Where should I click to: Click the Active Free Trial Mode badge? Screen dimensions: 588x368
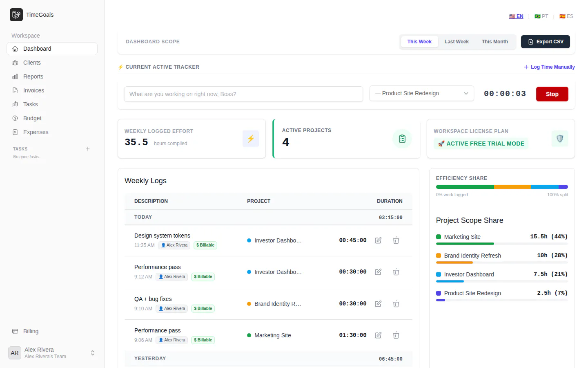coord(481,144)
